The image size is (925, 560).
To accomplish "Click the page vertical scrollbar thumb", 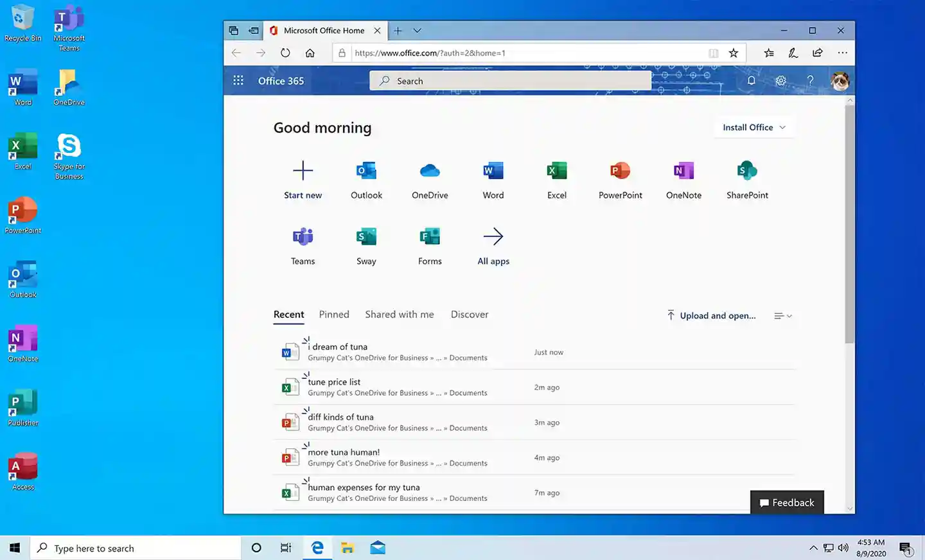I will [x=849, y=225].
